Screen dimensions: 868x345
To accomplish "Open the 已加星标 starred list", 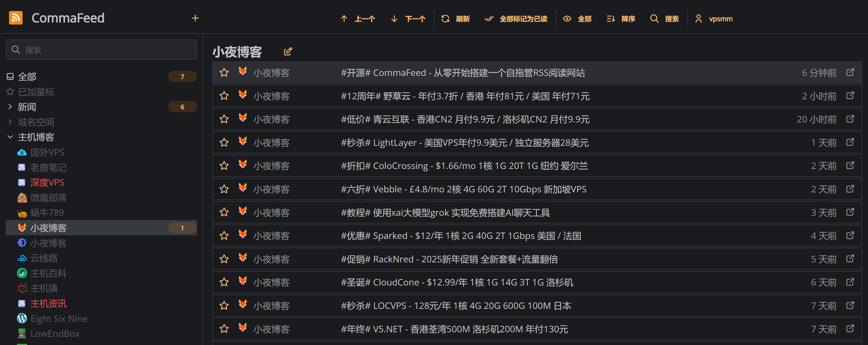I will click(101, 92).
